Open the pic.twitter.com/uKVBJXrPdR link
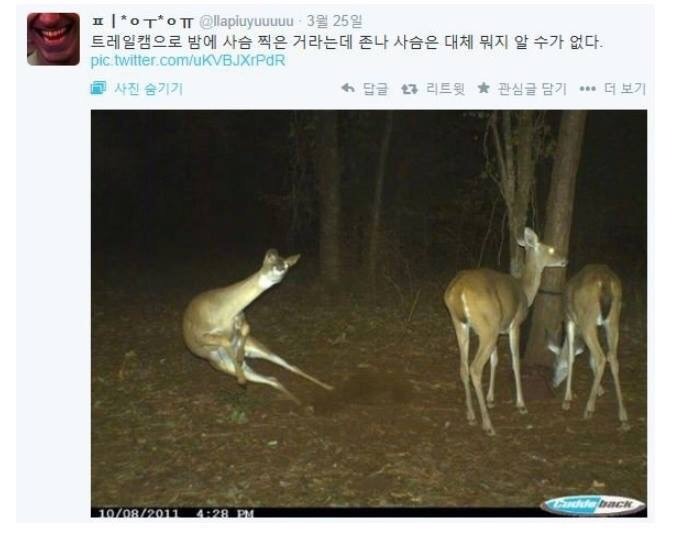This screenshot has height=539, width=677. [188, 60]
